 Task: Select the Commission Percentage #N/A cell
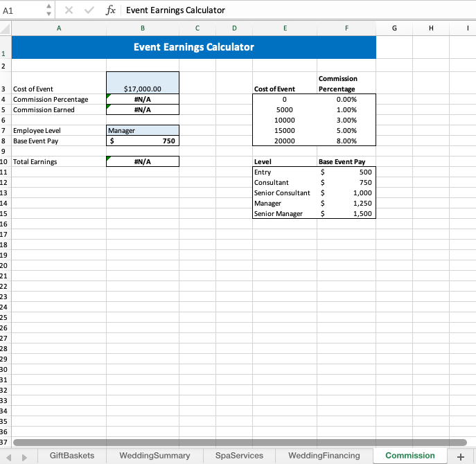143,99
